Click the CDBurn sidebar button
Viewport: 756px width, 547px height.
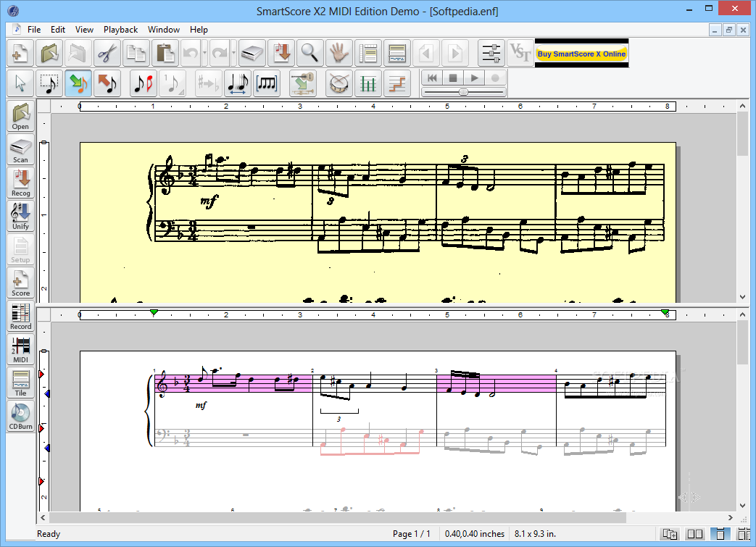click(20, 416)
